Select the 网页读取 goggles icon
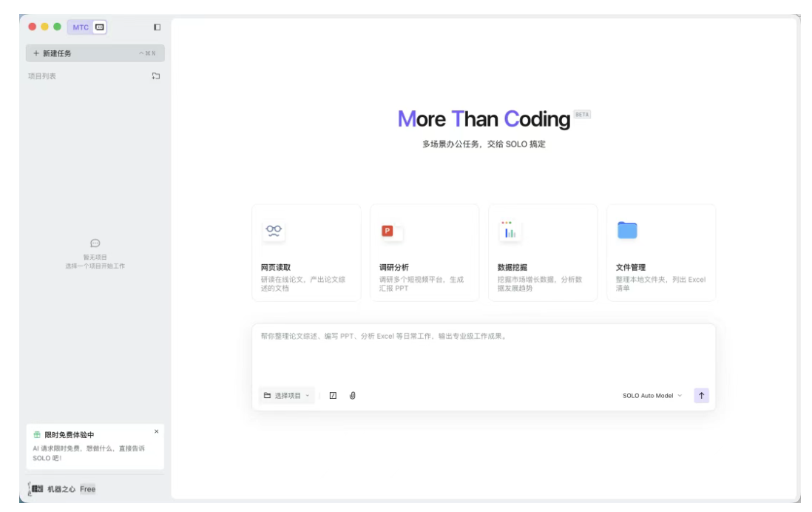This screenshot has height=512, width=812. click(273, 229)
